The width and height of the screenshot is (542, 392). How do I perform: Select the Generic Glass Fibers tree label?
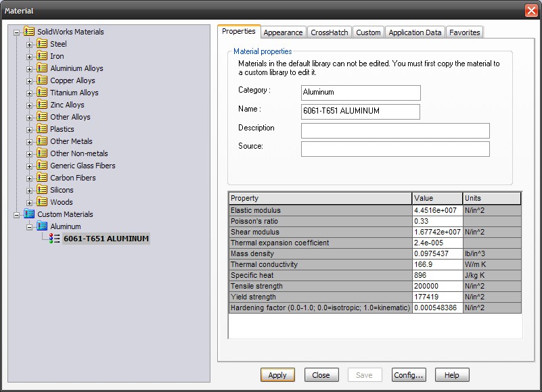point(83,166)
